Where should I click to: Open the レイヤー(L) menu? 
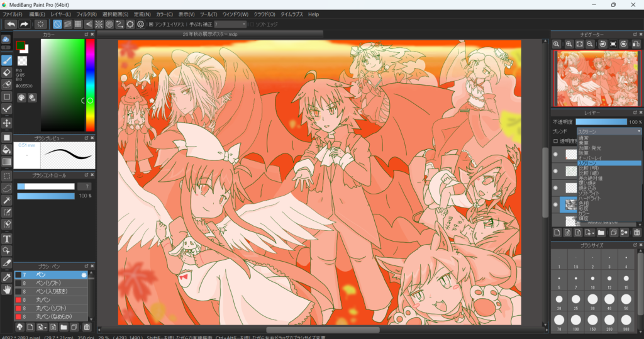(61, 14)
